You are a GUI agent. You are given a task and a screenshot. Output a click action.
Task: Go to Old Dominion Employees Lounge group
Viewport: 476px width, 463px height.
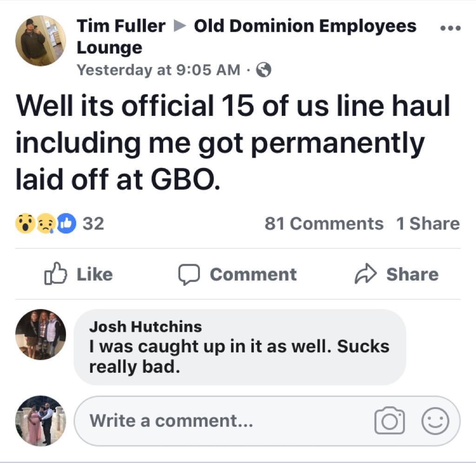[304, 26]
